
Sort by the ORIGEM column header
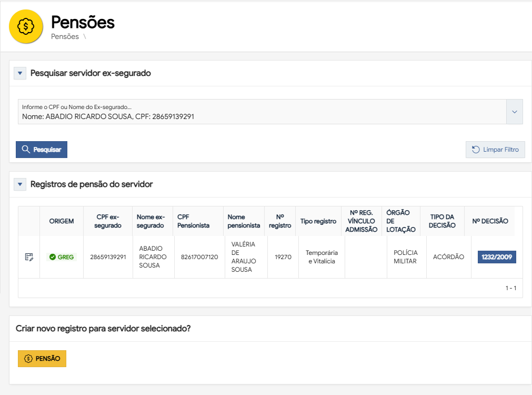click(62, 221)
